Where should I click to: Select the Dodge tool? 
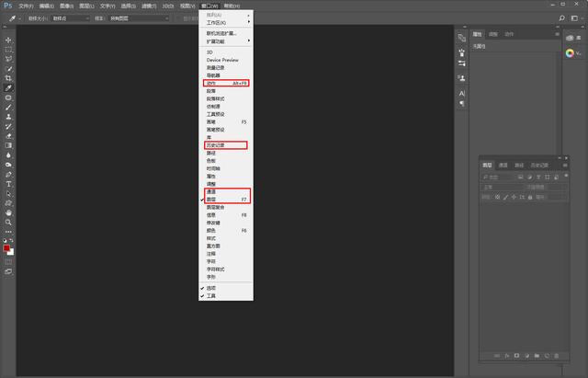tap(8, 165)
